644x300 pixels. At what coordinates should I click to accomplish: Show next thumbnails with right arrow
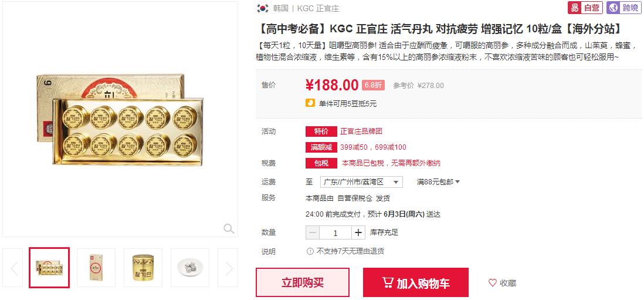229,268
